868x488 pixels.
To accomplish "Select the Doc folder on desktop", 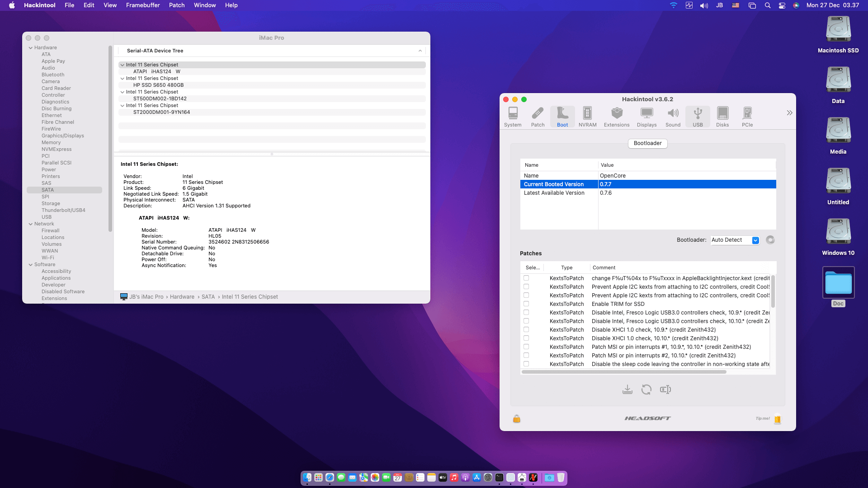I will (x=838, y=286).
